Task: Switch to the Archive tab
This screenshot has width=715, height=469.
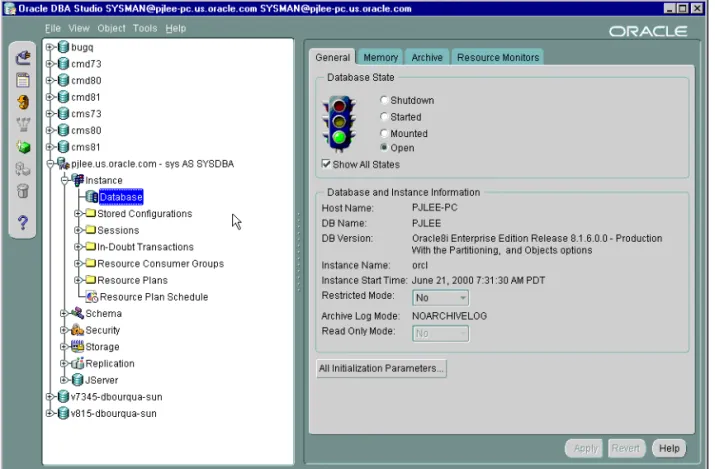Action: click(x=427, y=57)
